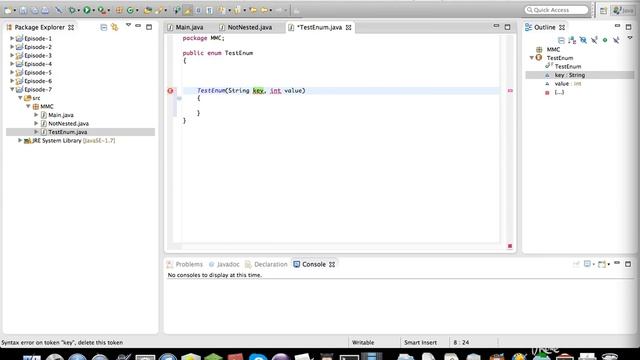Create a new Java class via green C icon
The width and height of the screenshot is (640, 360).
[130, 10]
